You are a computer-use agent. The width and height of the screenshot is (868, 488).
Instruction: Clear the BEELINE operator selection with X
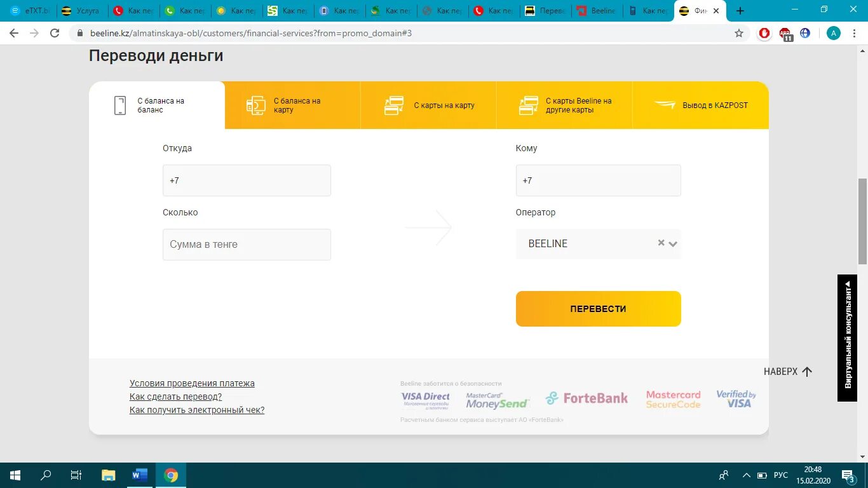[x=661, y=243]
